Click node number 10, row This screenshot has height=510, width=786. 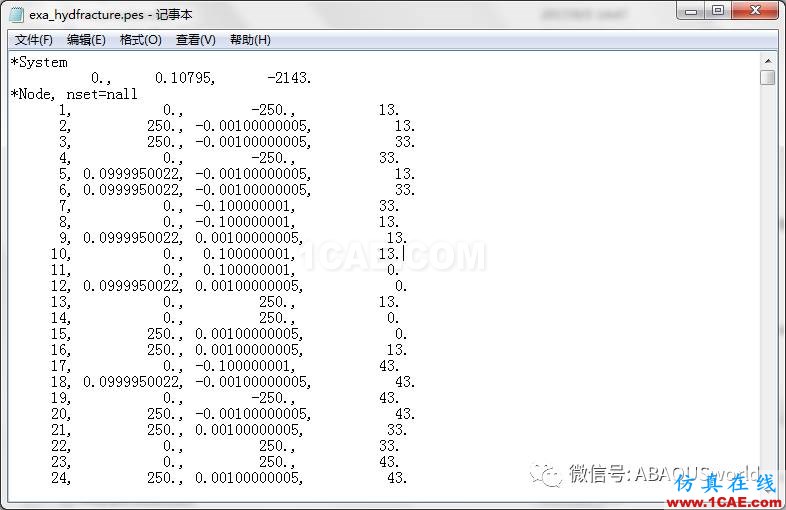(225, 254)
